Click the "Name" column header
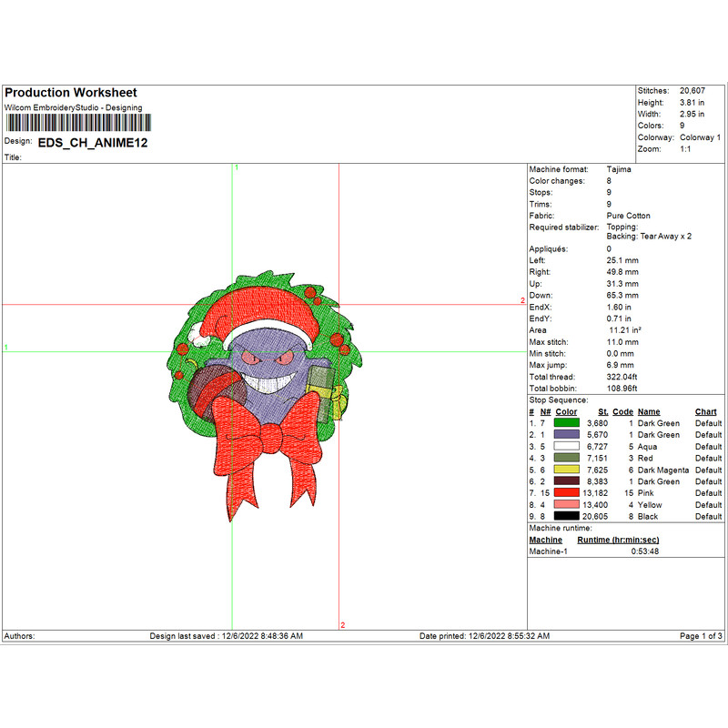The width and height of the screenshot is (728, 728). click(x=649, y=412)
